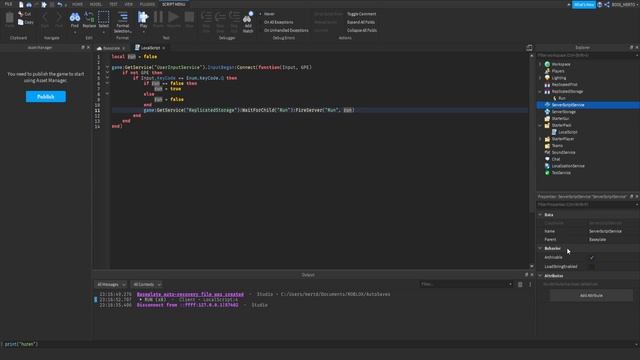Collapse the Data properties section
Viewport: 640px width, 360px height.
pos(540,214)
